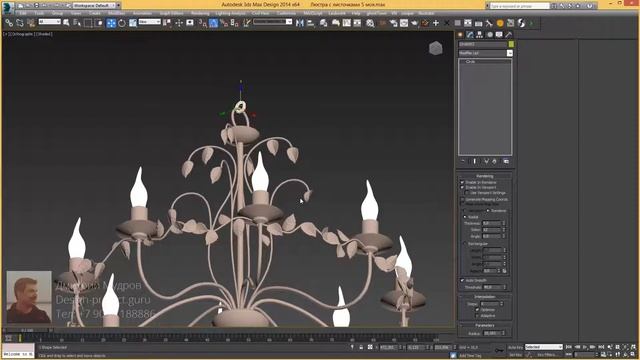Toggle Enable In Viewport checkbox
Image resolution: width=640 pixels, height=360 pixels.
click(462, 187)
